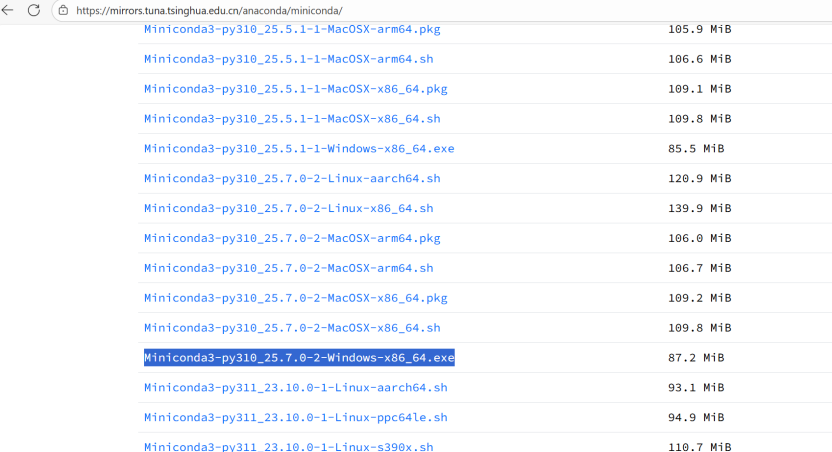The height and width of the screenshot is (452, 832).
Task: Select the 105.9 MiB size value
Action: (699, 29)
